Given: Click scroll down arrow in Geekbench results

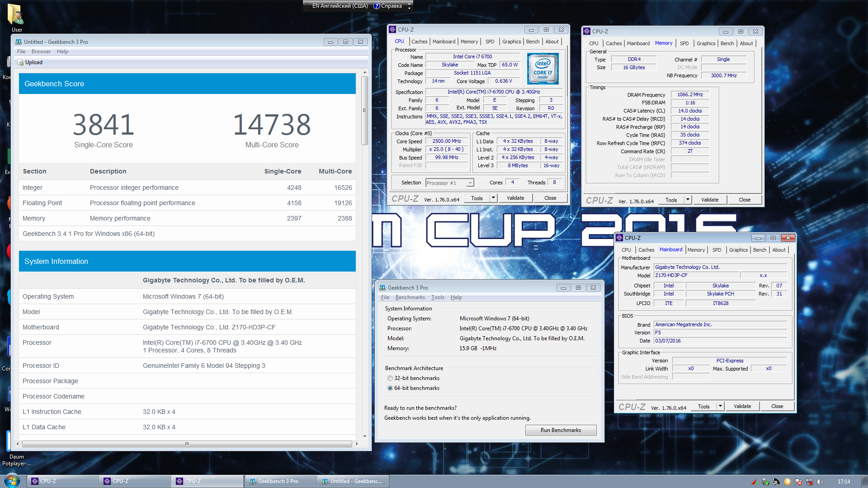Looking at the screenshot, I should (x=364, y=436).
